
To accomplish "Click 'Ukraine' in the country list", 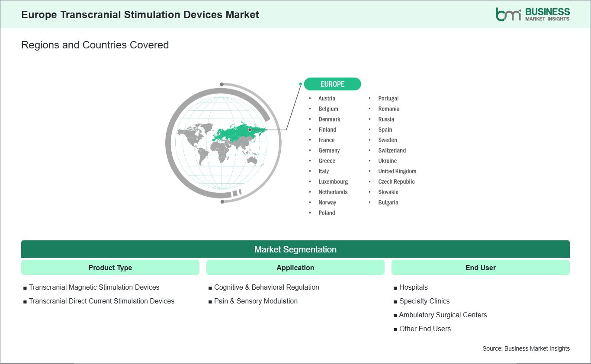I will (388, 161).
